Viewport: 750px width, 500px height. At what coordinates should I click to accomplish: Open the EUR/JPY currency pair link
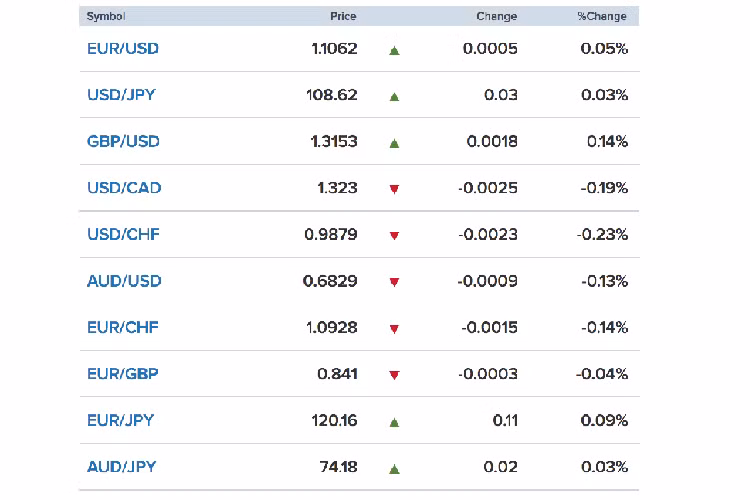click(x=121, y=420)
